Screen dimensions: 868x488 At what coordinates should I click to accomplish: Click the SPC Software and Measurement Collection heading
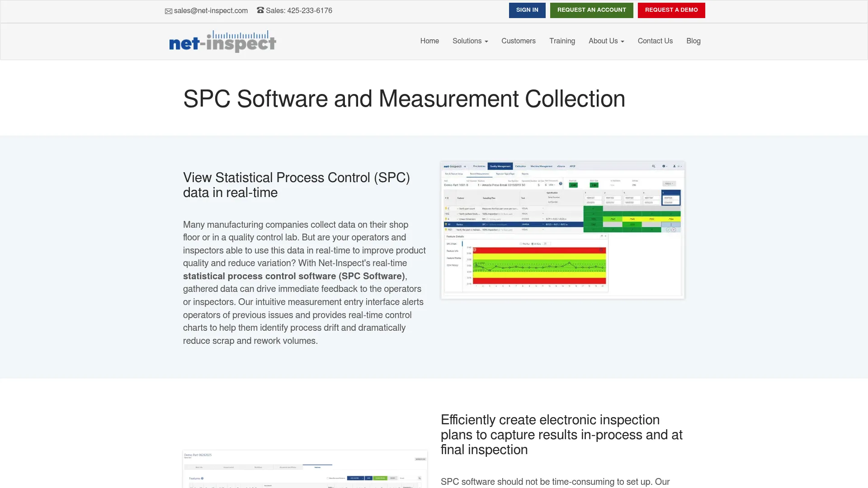click(404, 99)
